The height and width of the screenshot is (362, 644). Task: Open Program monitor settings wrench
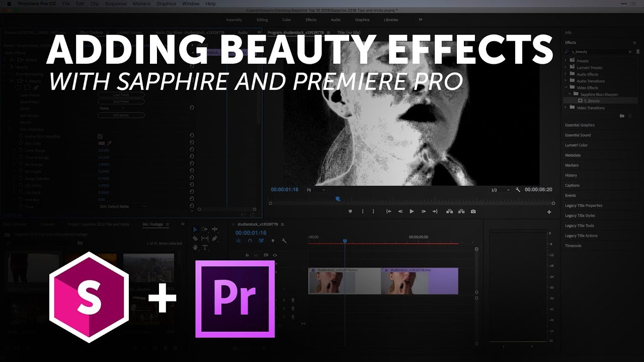pos(518,190)
